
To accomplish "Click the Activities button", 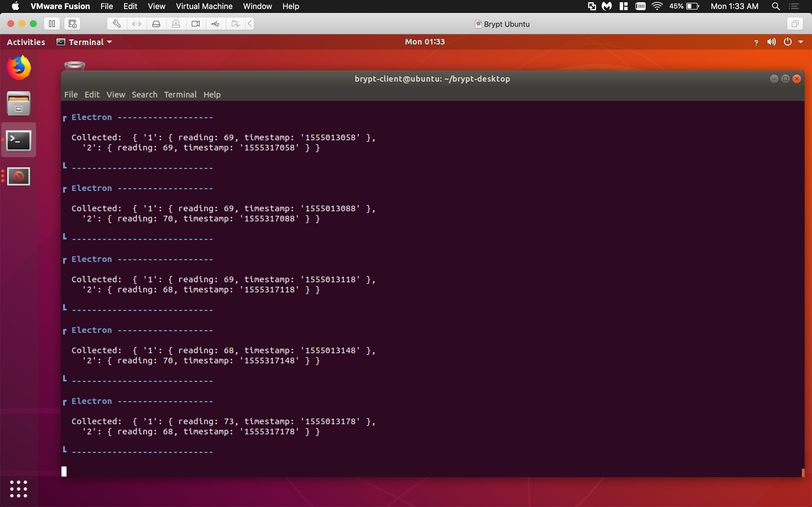I will (x=26, y=42).
